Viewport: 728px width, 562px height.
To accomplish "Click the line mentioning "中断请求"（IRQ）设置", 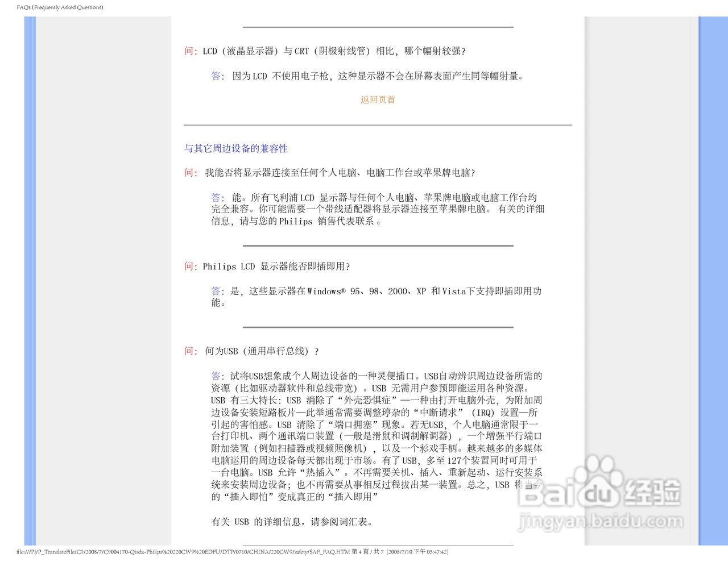I will pos(374,413).
